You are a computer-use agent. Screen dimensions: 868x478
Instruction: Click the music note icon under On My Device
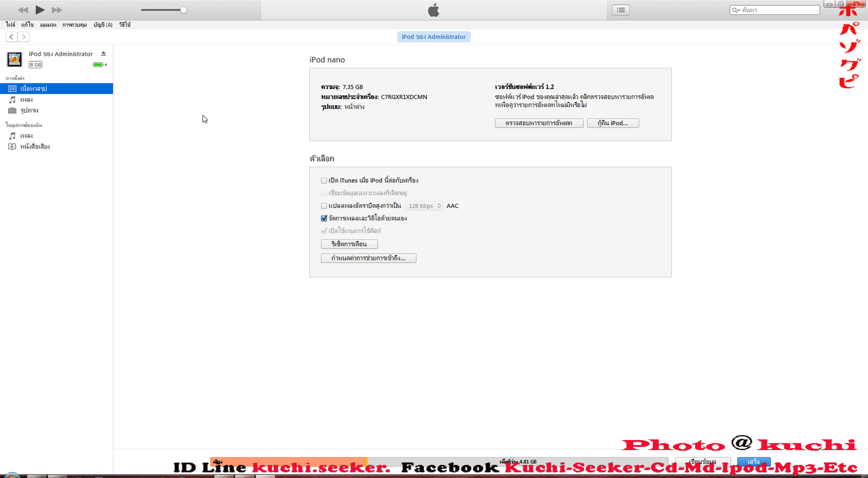click(12, 135)
